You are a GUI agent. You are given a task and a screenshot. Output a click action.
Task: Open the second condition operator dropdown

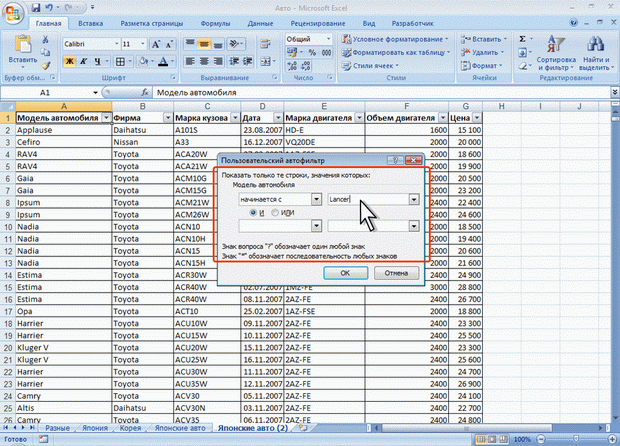pyautogui.click(x=316, y=226)
